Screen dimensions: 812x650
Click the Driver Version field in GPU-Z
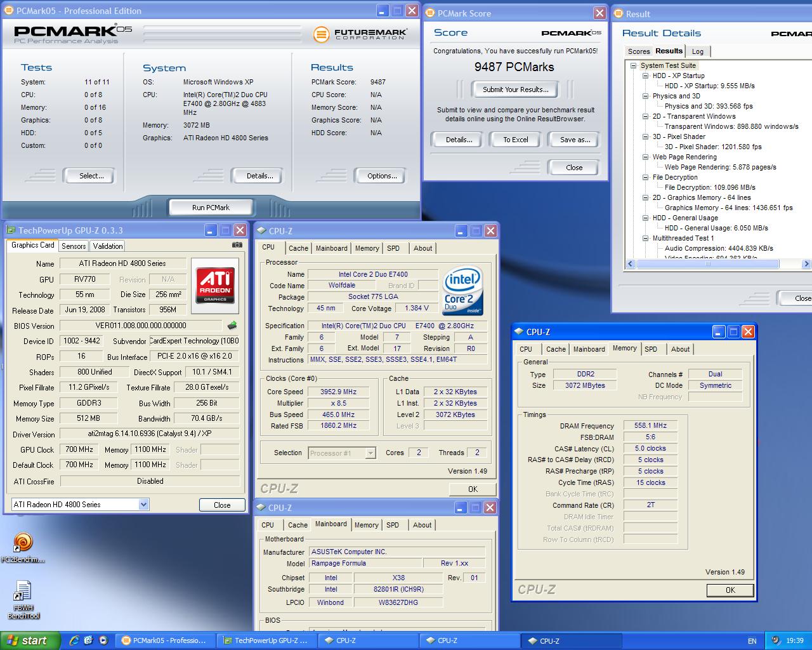pyautogui.click(x=150, y=434)
